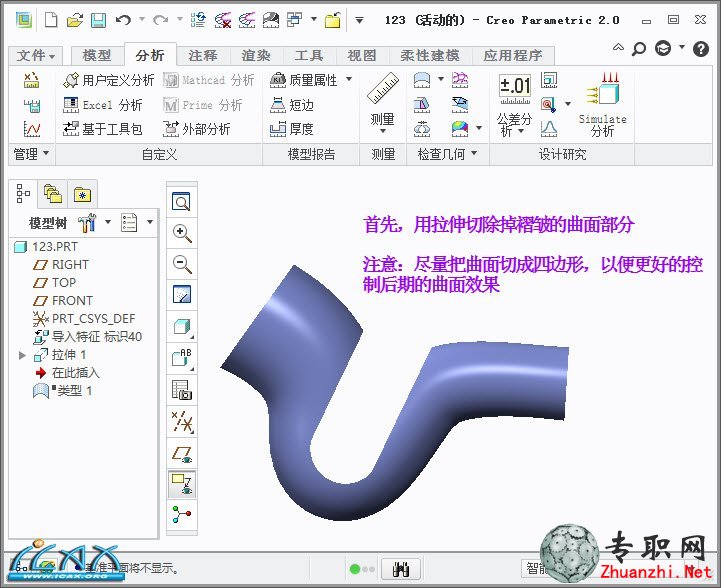721x588 pixels.
Task: Open quick access toolbar customize arrow
Action: pyautogui.click(x=360, y=20)
